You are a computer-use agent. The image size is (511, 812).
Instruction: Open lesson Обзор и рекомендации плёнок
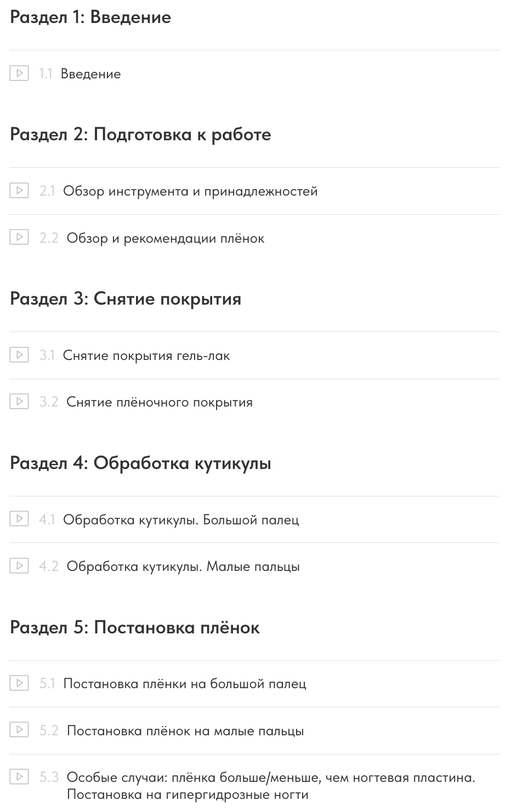pos(166,238)
